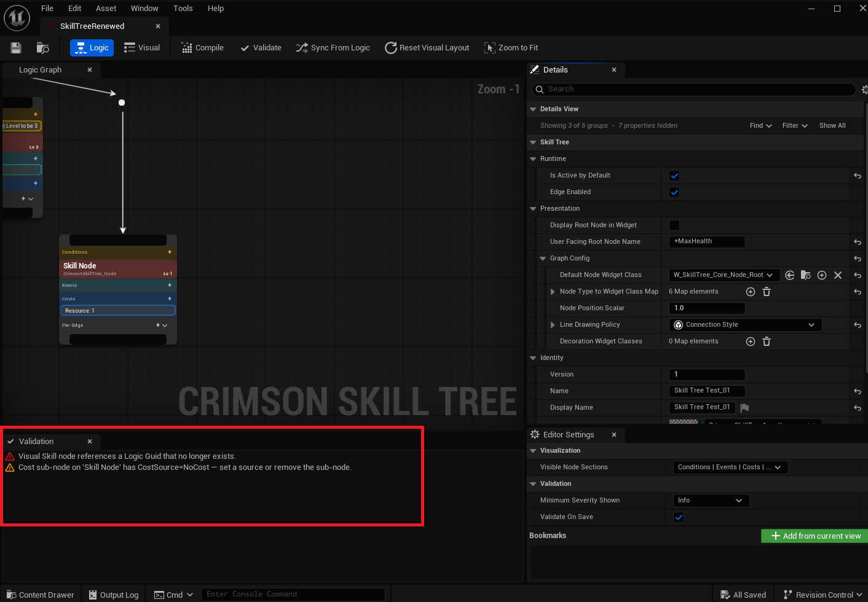Toggle Is Active by Default checkbox
868x602 pixels.
[674, 176]
